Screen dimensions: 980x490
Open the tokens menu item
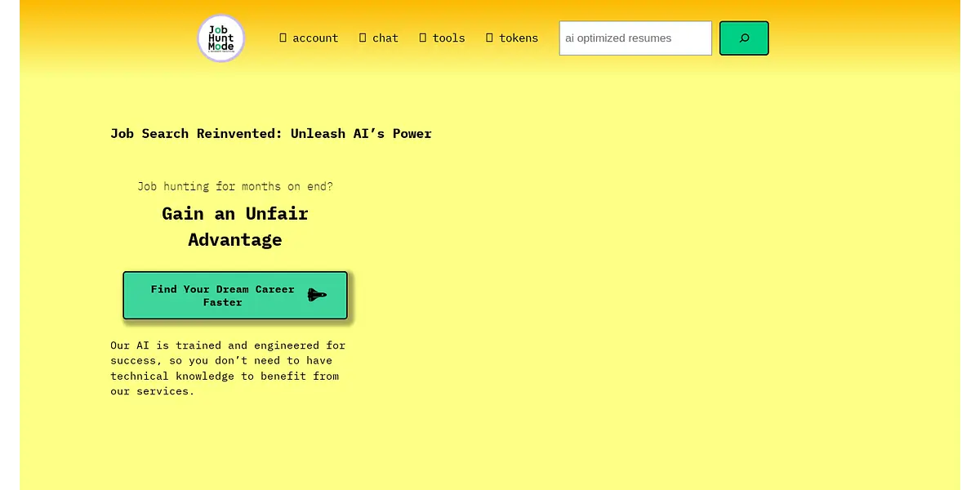(x=519, y=38)
